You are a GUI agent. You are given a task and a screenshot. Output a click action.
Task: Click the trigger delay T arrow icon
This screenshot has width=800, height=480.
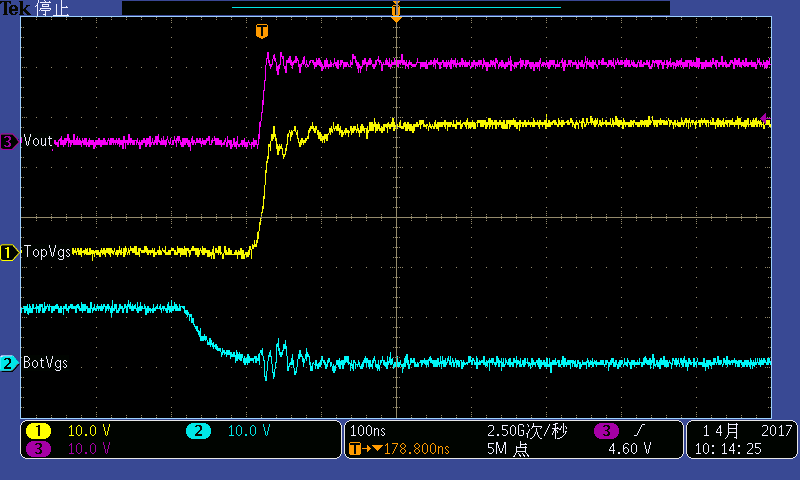click(365, 449)
